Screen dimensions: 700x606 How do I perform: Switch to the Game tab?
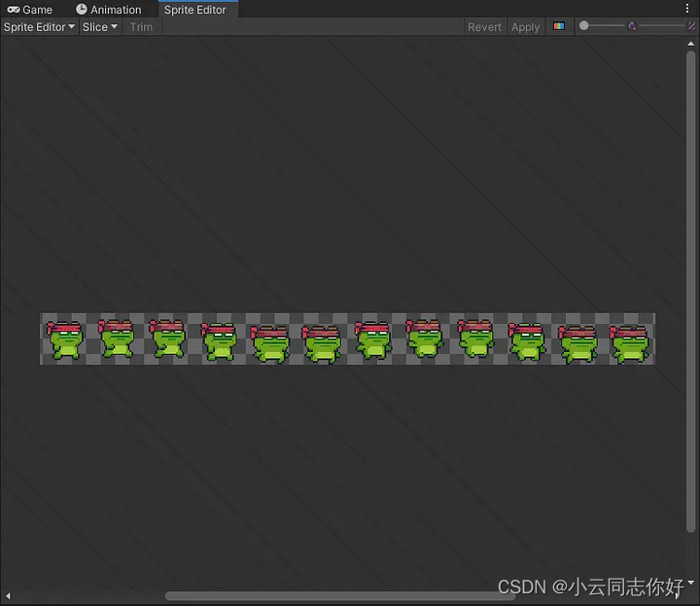click(x=29, y=10)
